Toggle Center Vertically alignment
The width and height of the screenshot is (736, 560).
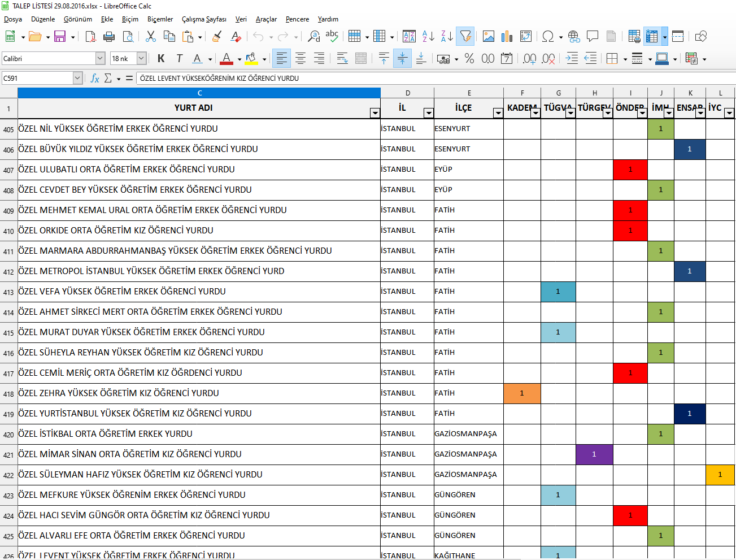point(402,59)
